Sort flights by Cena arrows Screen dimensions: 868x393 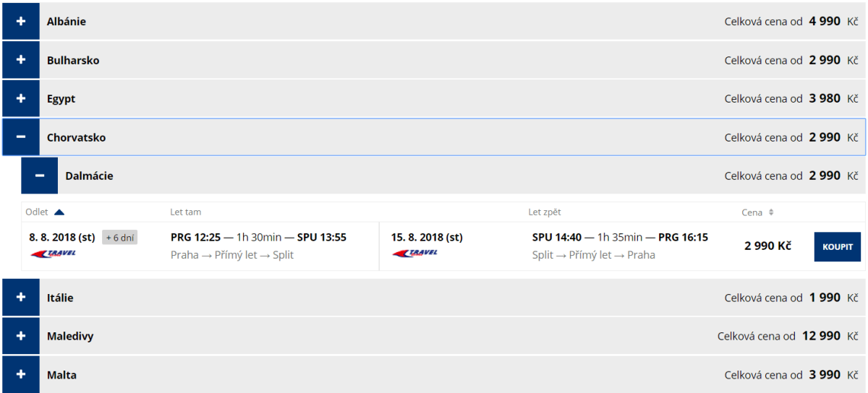[771, 212]
